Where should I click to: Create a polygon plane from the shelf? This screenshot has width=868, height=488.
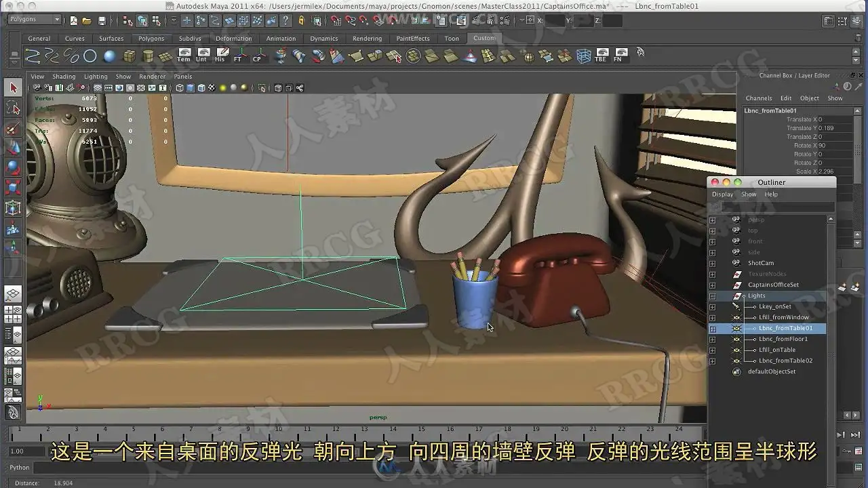point(166,56)
